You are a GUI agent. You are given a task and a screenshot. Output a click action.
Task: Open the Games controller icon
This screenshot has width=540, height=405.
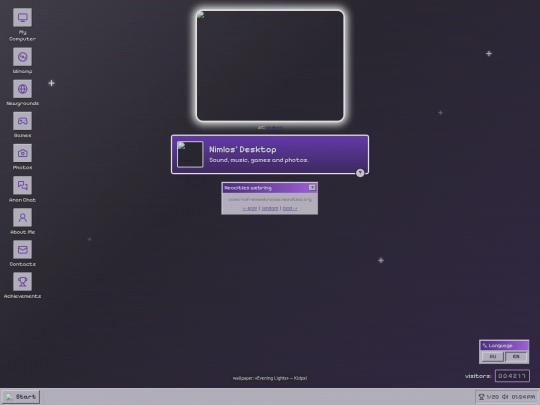tap(22, 121)
